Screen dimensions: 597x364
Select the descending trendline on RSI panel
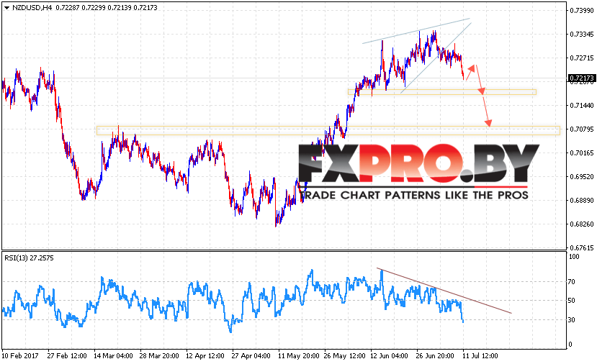point(446,291)
